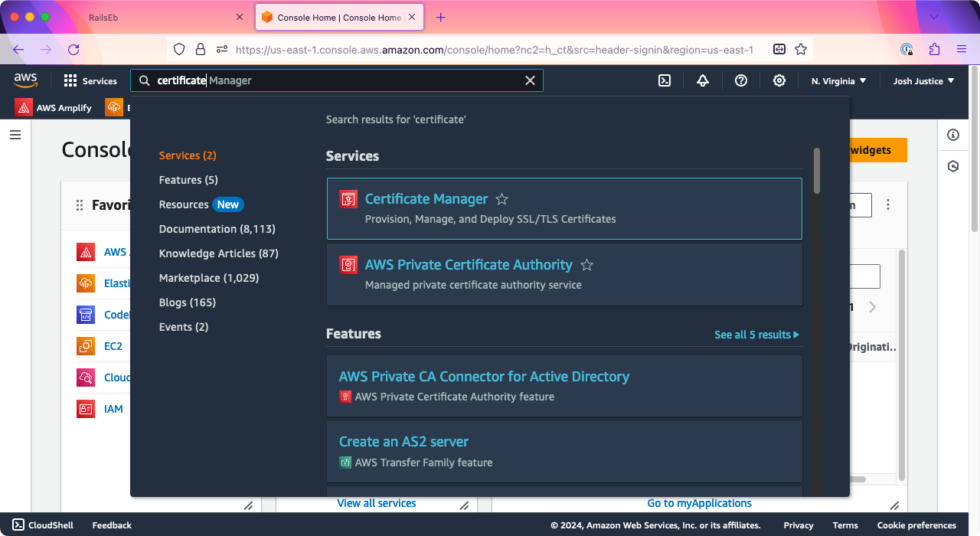
Task: Click the AWS Private Certificate Authority red icon
Action: pos(348,265)
